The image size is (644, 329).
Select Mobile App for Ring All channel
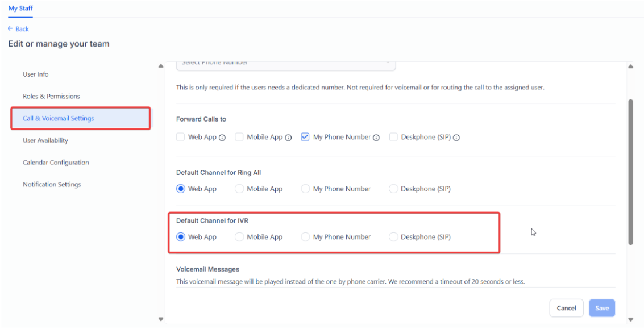[x=239, y=189]
